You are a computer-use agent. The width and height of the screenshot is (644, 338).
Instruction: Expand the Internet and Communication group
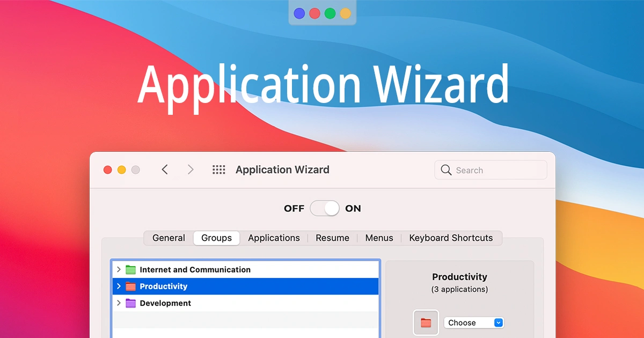[119, 269]
